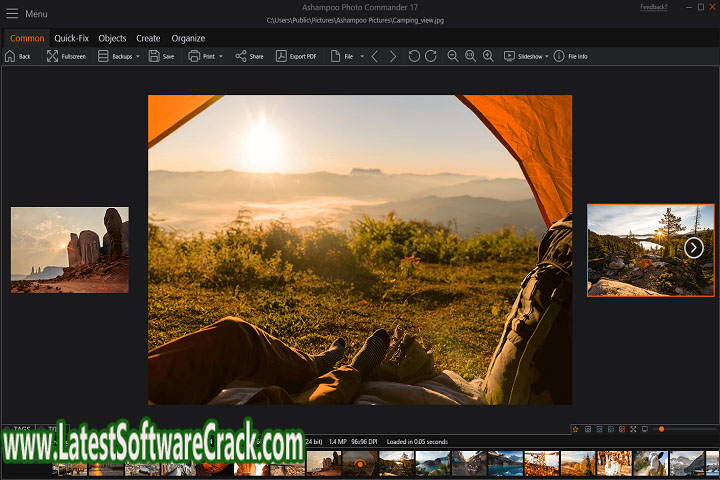
Task: Zoom out with the minus magnifier
Action: tap(453, 56)
